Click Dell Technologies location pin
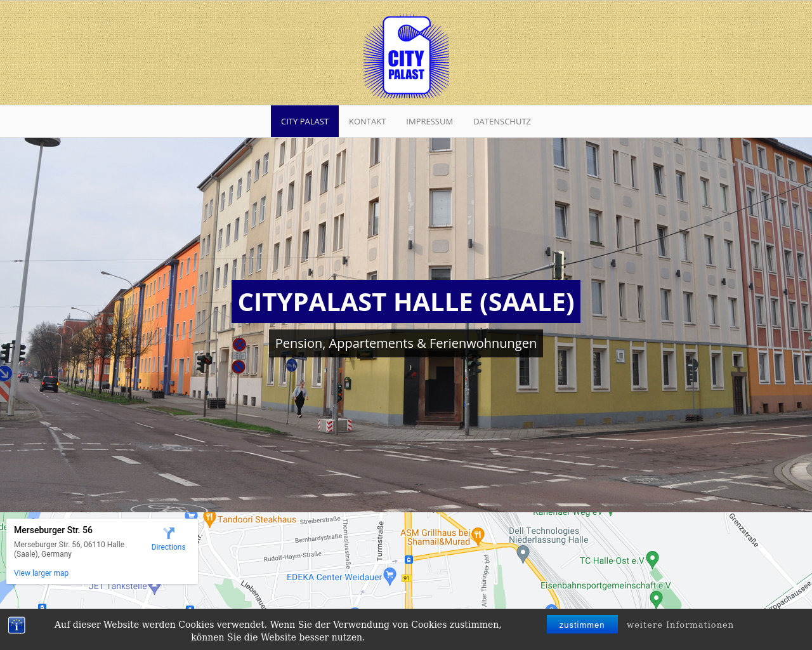The height and width of the screenshot is (650, 812). coord(523,554)
